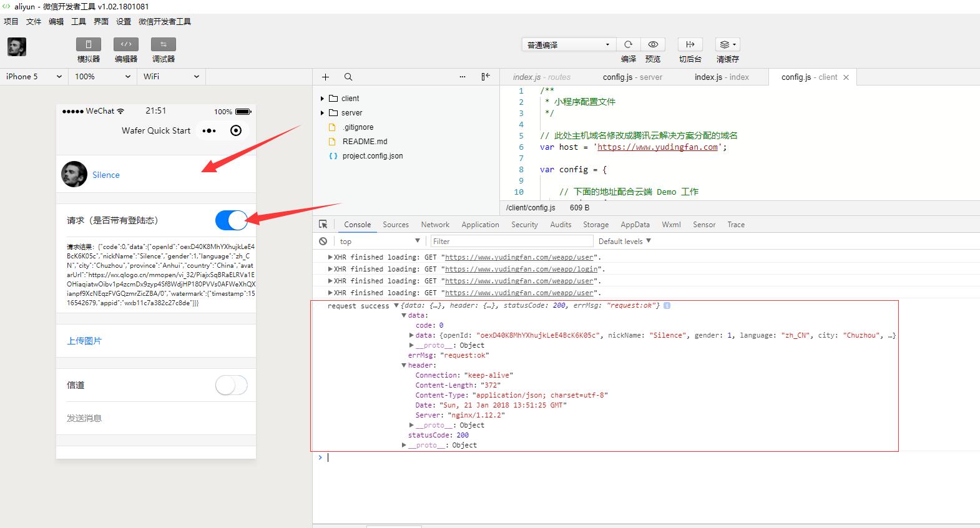
Task: Click the preview eye icon
Action: point(653,44)
